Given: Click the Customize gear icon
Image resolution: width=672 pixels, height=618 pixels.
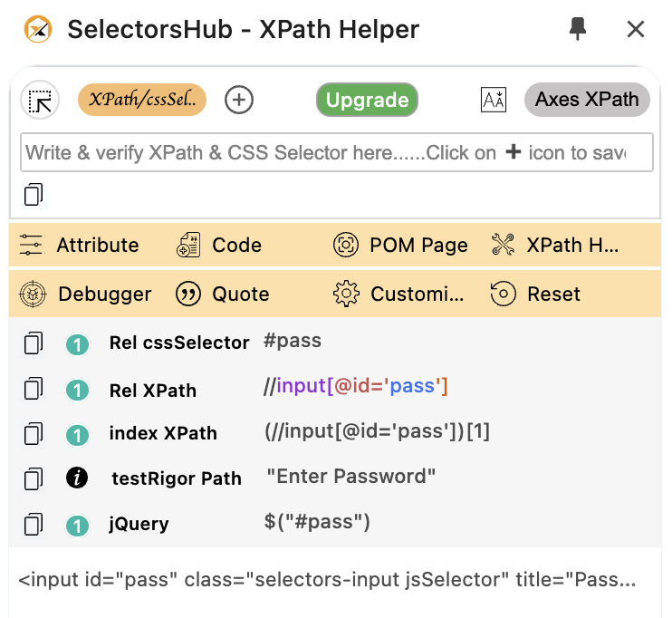Looking at the screenshot, I should pos(346,294).
